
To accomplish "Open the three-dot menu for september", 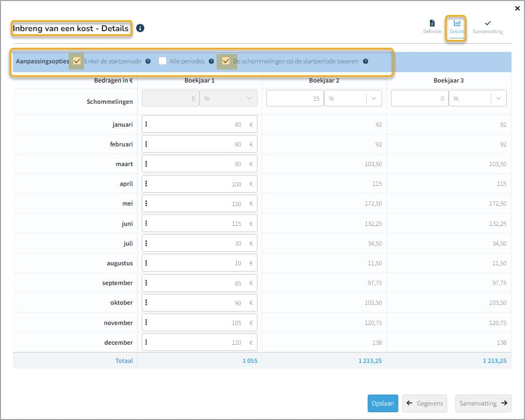I will (x=146, y=282).
